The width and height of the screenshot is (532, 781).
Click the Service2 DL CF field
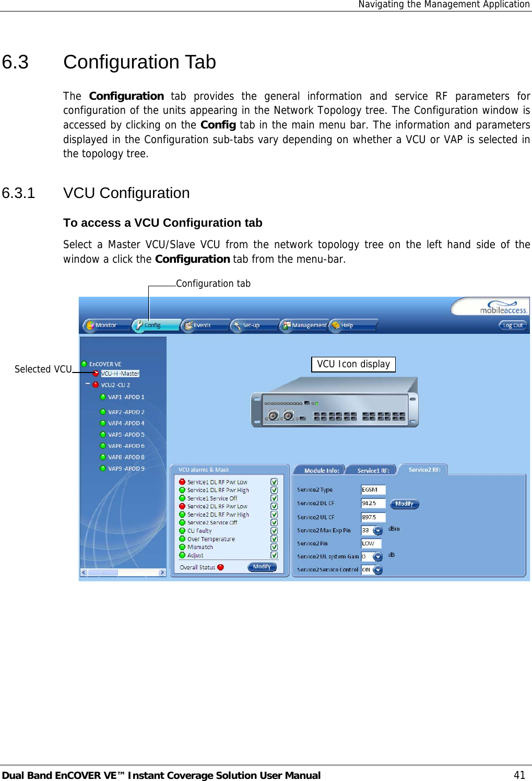point(373,504)
